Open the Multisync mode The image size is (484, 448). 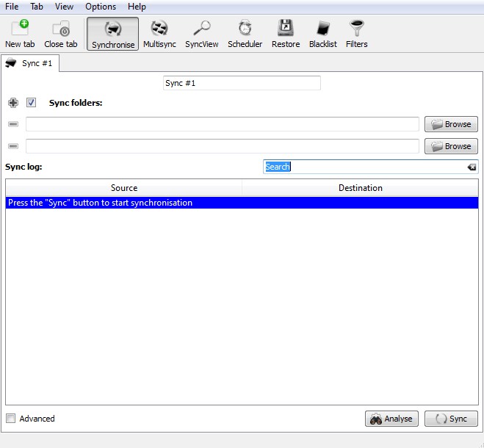(159, 34)
